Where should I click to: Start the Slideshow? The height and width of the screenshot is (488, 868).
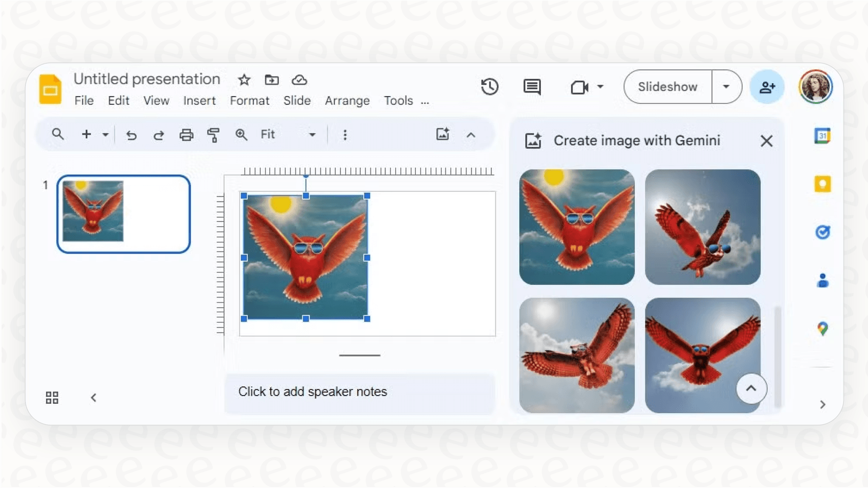tap(667, 87)
